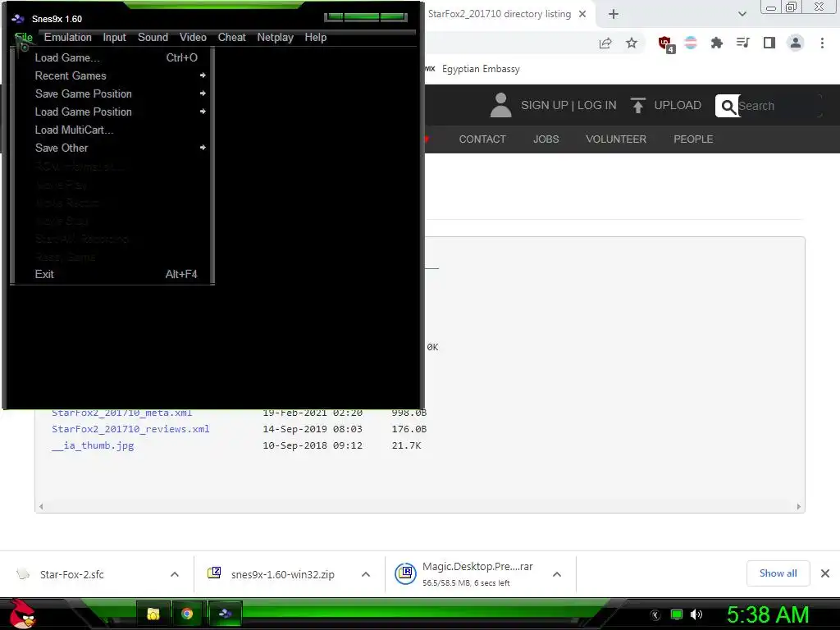The width and height of the screenshot is (840, 630).
Task: Open the CONTACT nav link
Action: point(482,139)
